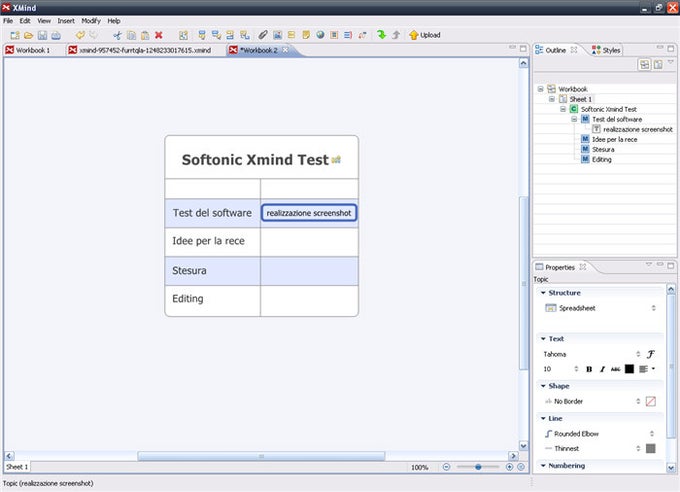
Task: Toggle Italic text formatting
Action: (602, 369)
